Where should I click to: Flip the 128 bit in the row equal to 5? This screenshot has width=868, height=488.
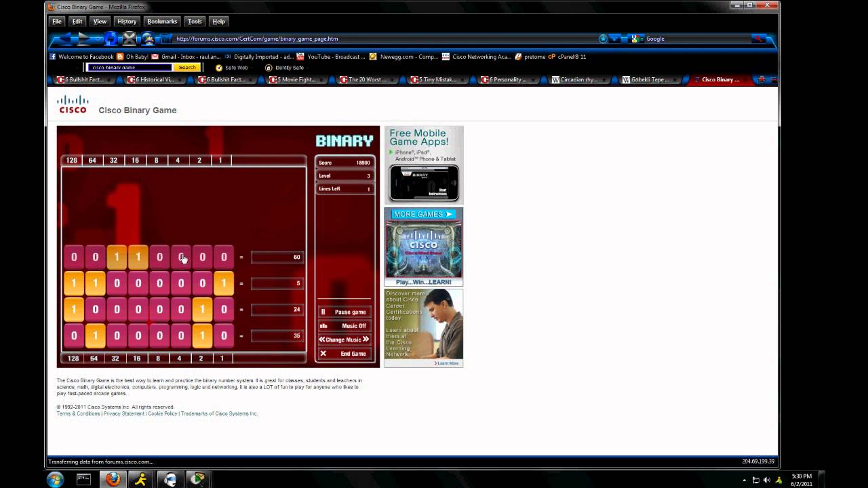(x=74, y=283)
